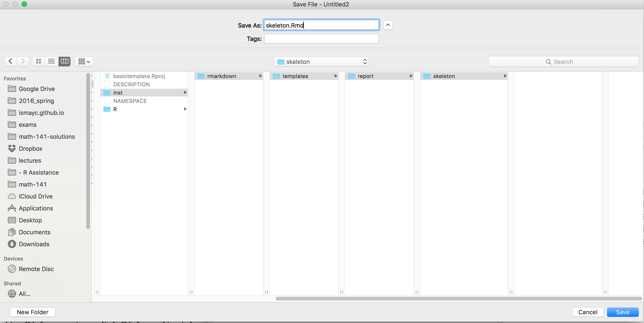The image size is (644, 323).
Task: Collapse the dialog with the chevron button
Action: pos(387,25)
